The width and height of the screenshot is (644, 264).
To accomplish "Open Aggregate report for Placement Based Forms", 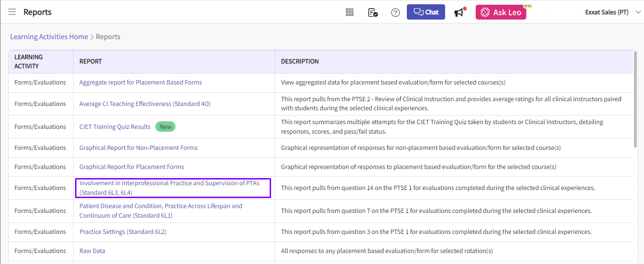I will pyautogui.click(x=141, y=83).
